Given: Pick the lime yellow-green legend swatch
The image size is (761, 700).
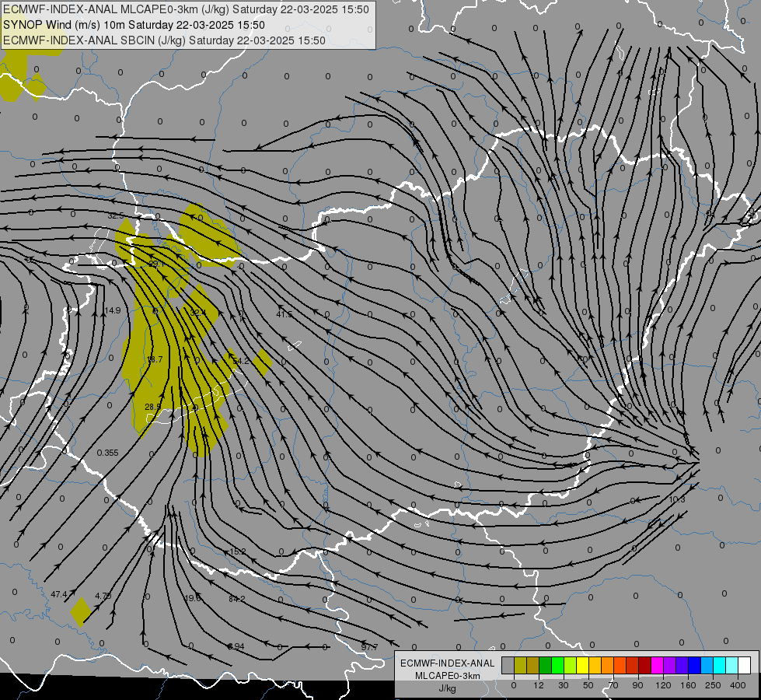Looking at the screenshot, I should (x=571, y=665).
